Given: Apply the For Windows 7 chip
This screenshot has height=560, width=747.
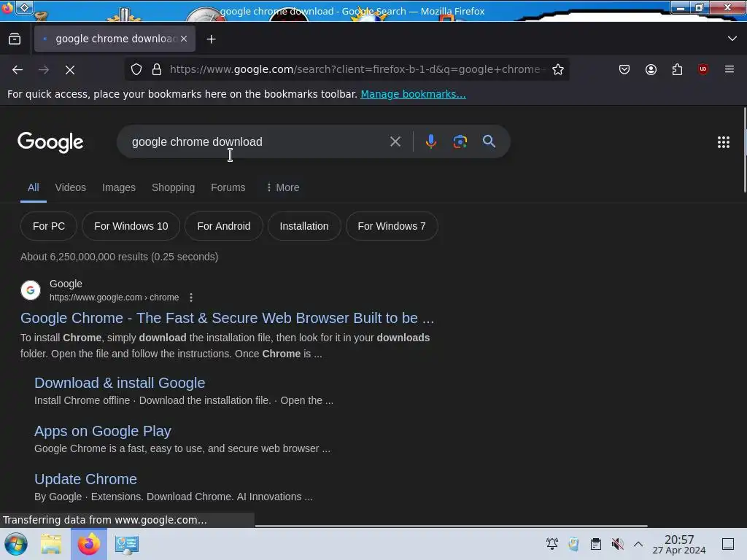Looking at the screenshot, I should tap(392, 226).
